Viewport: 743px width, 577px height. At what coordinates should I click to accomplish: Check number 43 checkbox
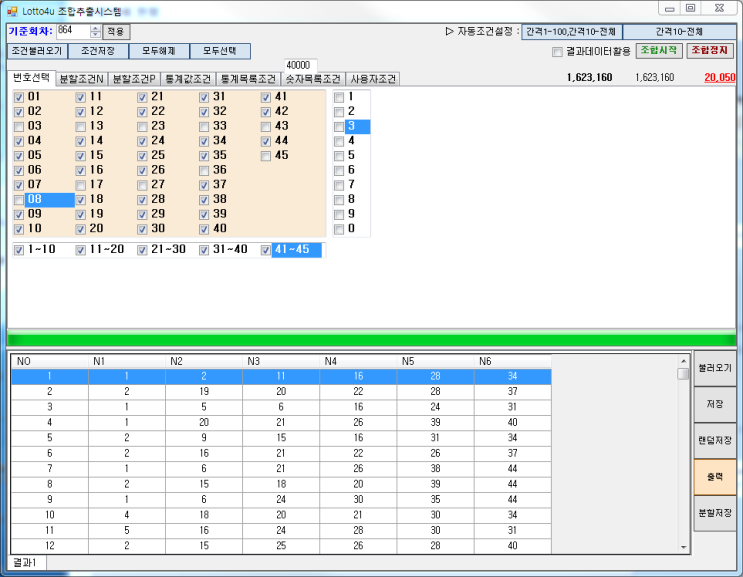click(x=266, y=127)
